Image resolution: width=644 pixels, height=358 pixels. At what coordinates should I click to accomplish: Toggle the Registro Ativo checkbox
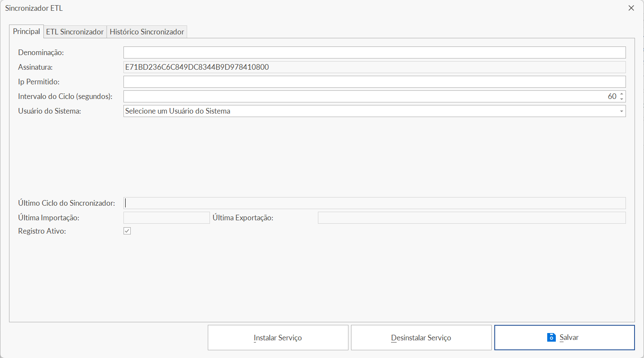click(127, 231)
